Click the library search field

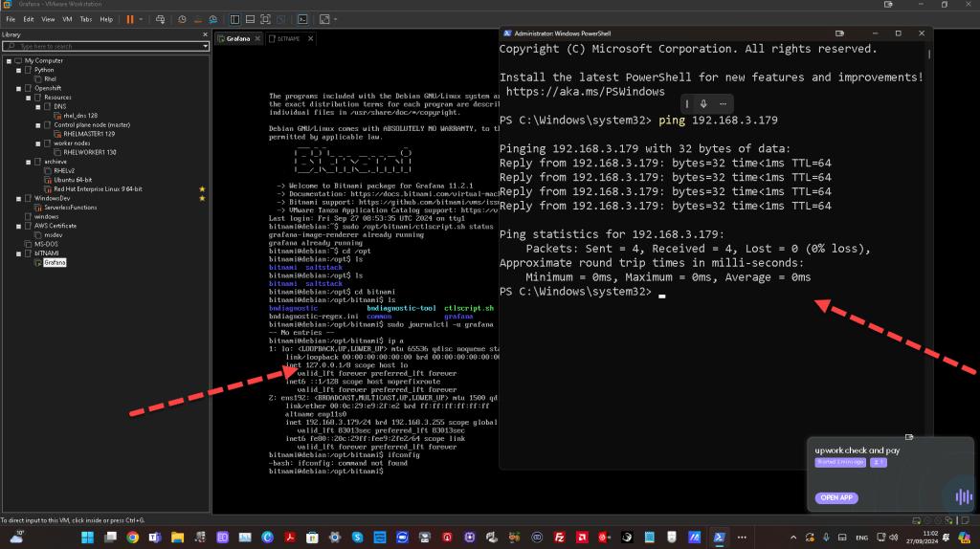click(103, 46)
